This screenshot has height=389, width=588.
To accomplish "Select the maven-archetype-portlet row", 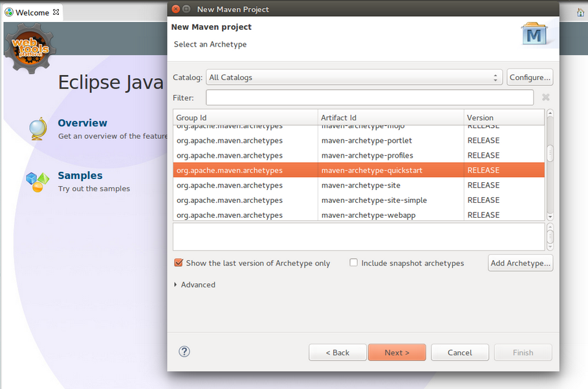I will [359, 140].
